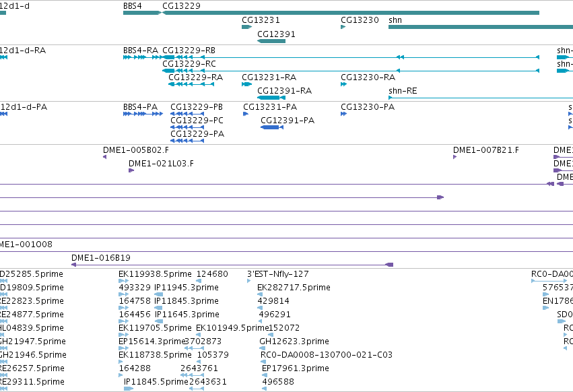The image size is (573, 392).
Task: Click the EK119705.5prime EST label
Action: [x=155, y=328]
